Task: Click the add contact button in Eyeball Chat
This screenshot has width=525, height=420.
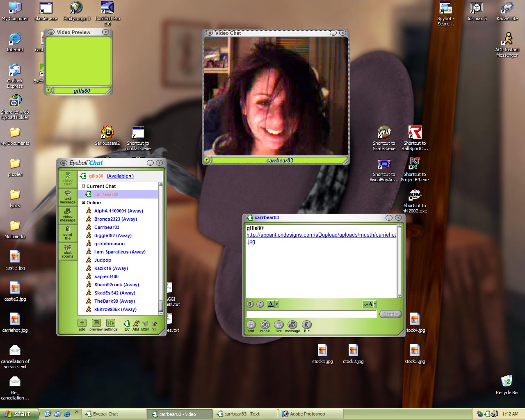Action: click(82, 323)
